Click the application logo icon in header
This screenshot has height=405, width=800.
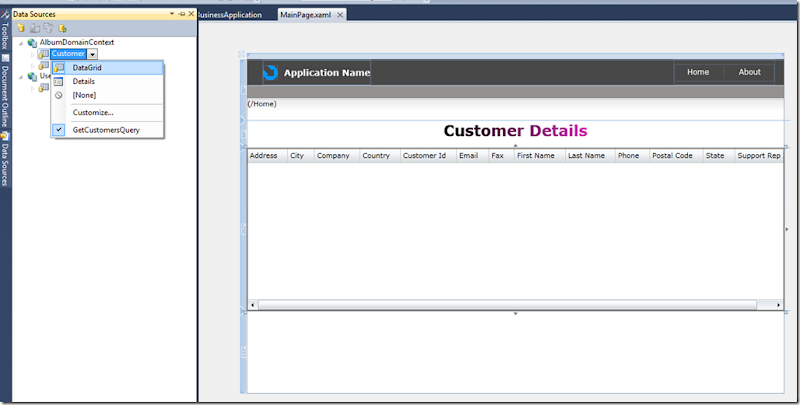271,72
